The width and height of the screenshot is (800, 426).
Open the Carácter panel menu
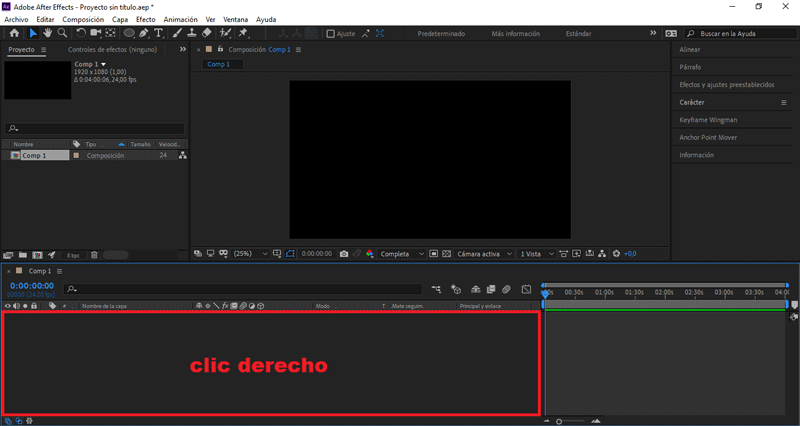tap(784, 103)
